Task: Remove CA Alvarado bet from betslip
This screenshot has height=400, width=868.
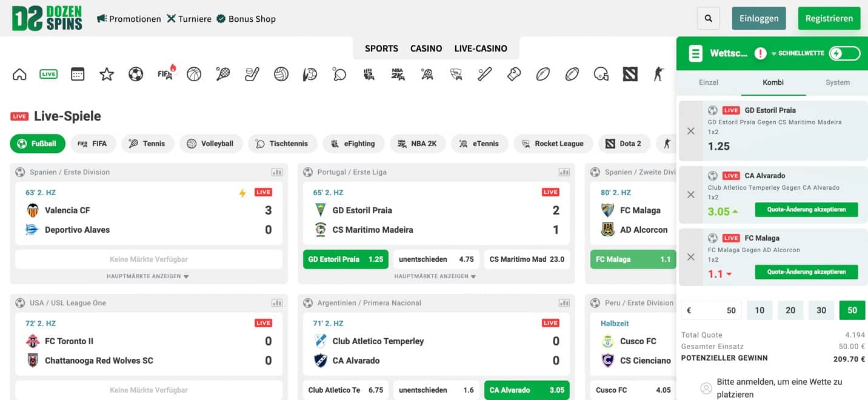Action: [691, 195]
